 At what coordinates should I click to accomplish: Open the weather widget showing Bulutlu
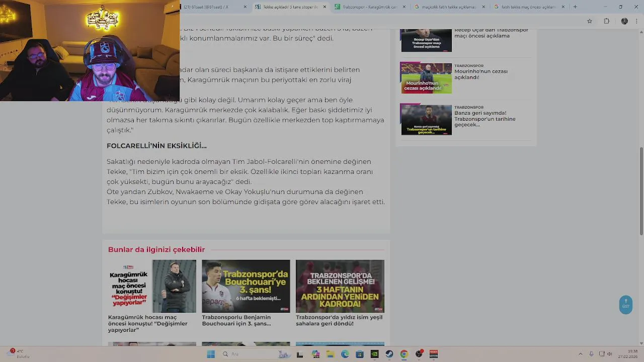(x=19, y=354)
